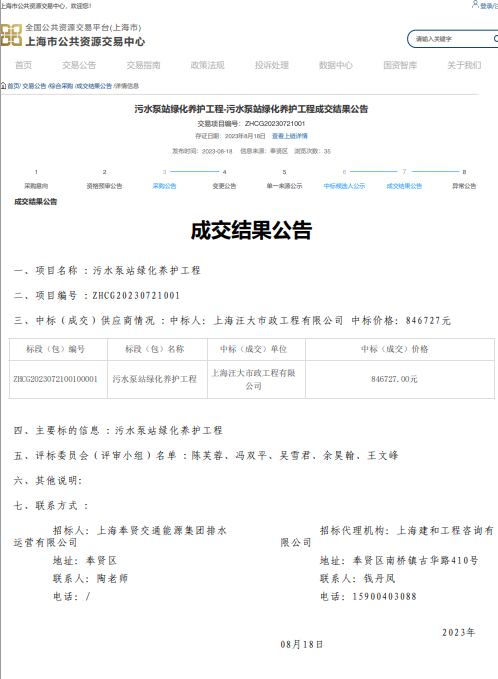Click the home icon in breadcrumb
The height and width of the screenshot is (679, 498).
(3, 86)
